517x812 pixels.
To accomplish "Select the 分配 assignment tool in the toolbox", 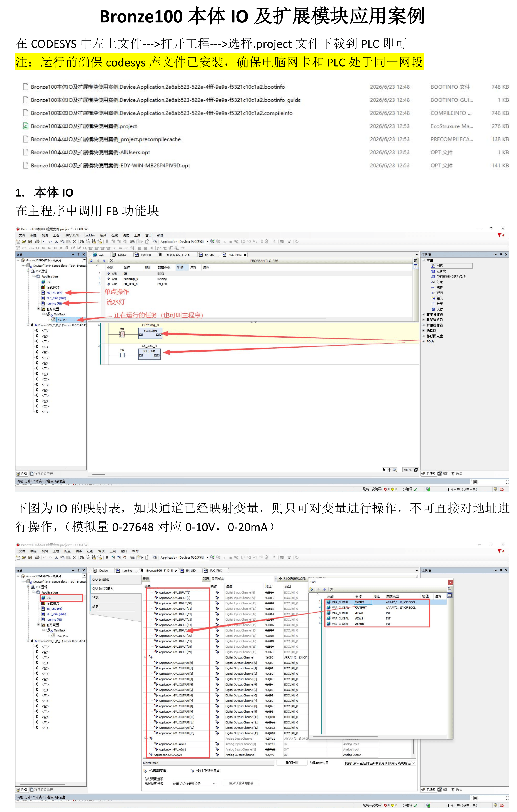I will pos(437,282).
